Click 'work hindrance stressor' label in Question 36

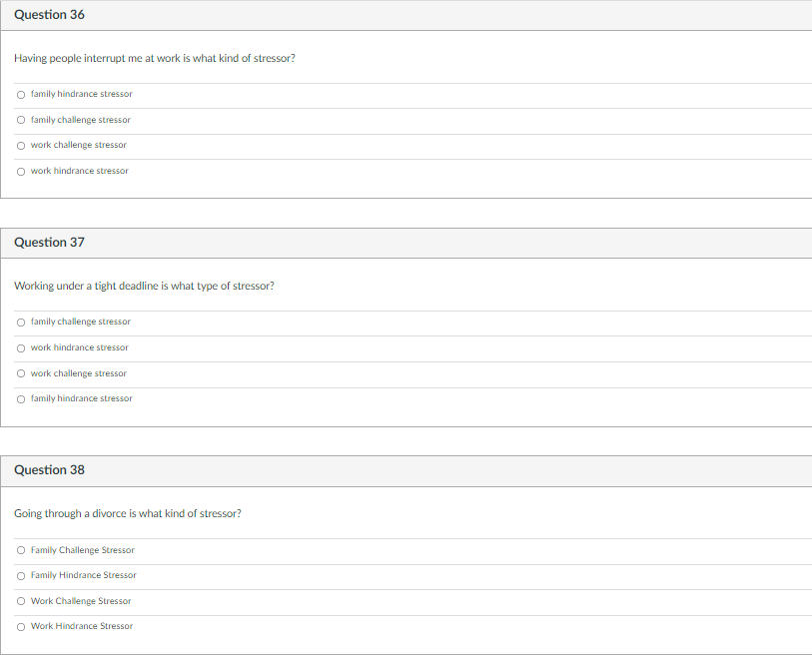(79, 171)
